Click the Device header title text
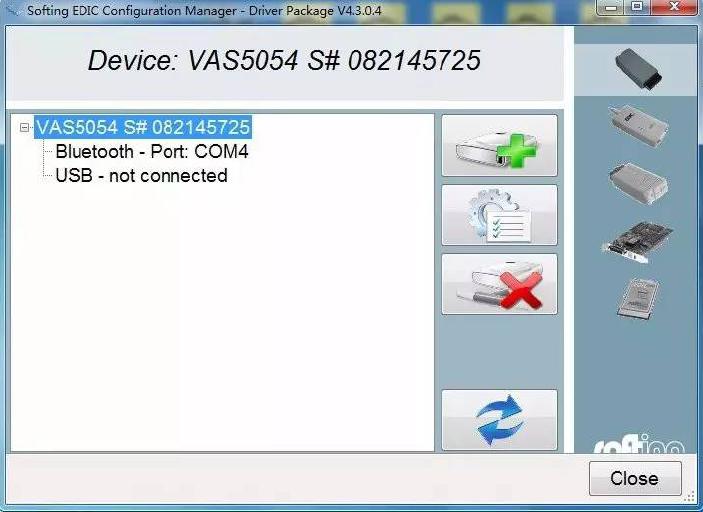This screenshot has width=703, height=512. coord(284,61)
